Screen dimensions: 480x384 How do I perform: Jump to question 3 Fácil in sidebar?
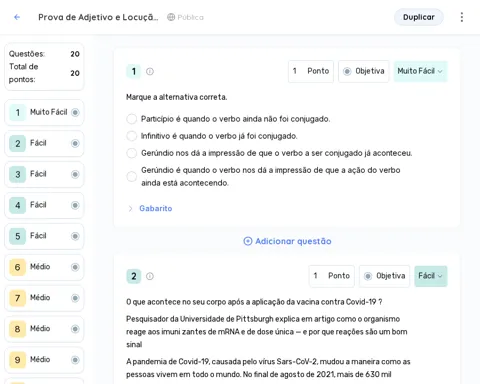pos(44,174)
